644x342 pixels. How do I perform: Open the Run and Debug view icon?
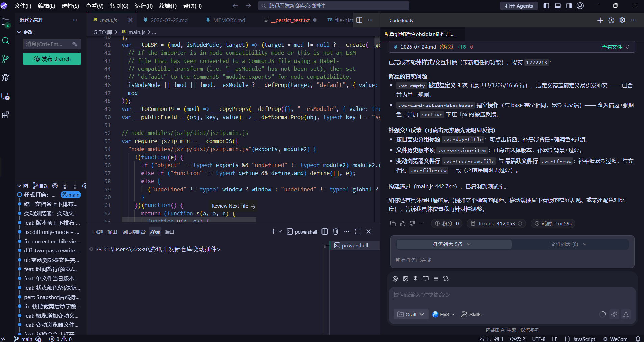click(x=5, y=77)
